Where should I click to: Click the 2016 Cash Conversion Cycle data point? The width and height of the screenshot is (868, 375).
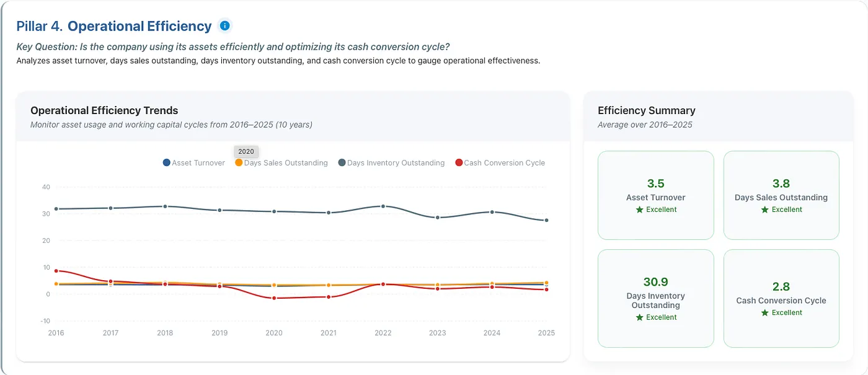click(x=56, y=271)
